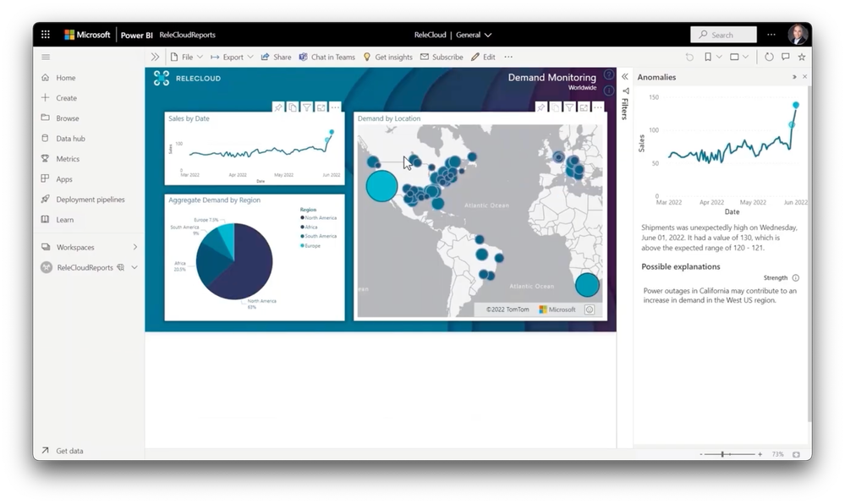Favorite this report with the star
The height and width of the screenshot is (504, 845).
point(802,57)
